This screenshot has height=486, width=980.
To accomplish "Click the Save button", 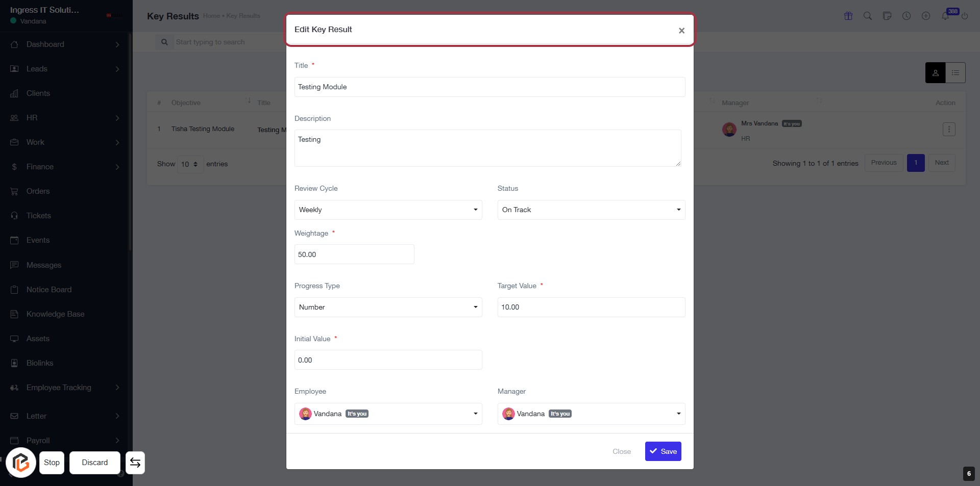I will click(x=663, y=451).
